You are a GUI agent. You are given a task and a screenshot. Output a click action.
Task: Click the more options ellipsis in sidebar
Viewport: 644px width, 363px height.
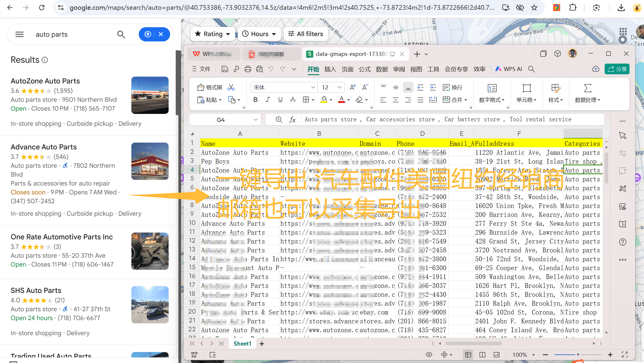623,260
